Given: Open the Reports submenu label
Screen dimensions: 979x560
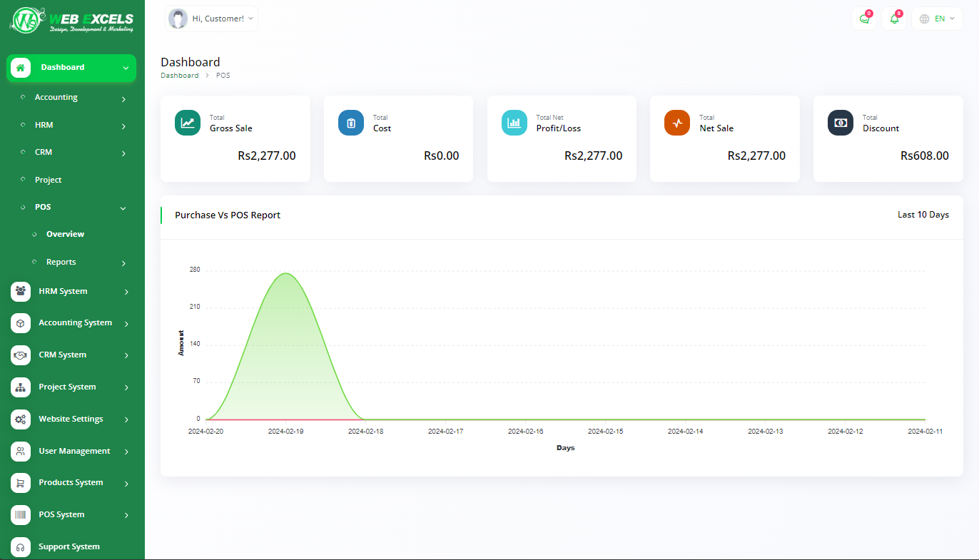Looking at the screenshot, I should tap(61, 262).
